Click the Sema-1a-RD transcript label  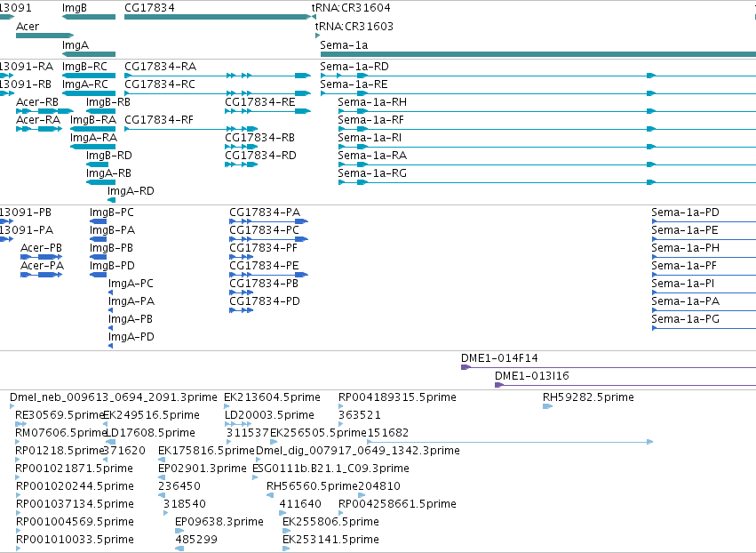pyautogui.click(x=354, y=66)
